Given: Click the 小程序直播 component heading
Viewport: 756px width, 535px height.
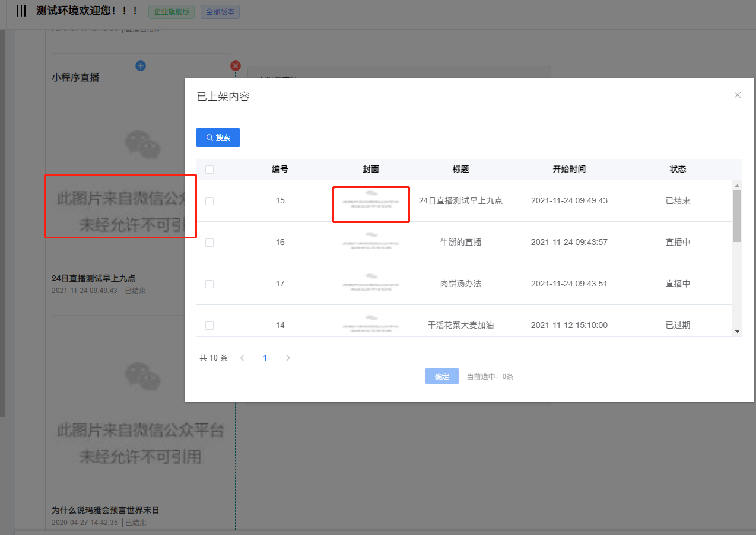Looking at the screenshot, I should point(75,77).
